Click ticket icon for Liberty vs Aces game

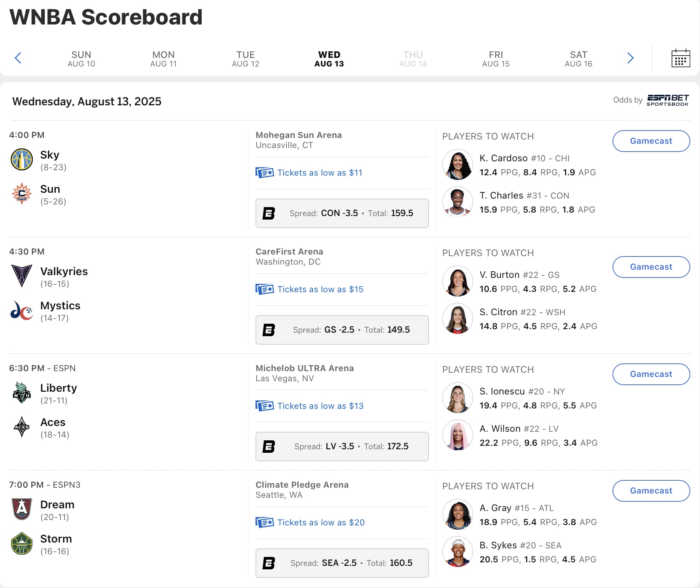click(x=265, y=406)
